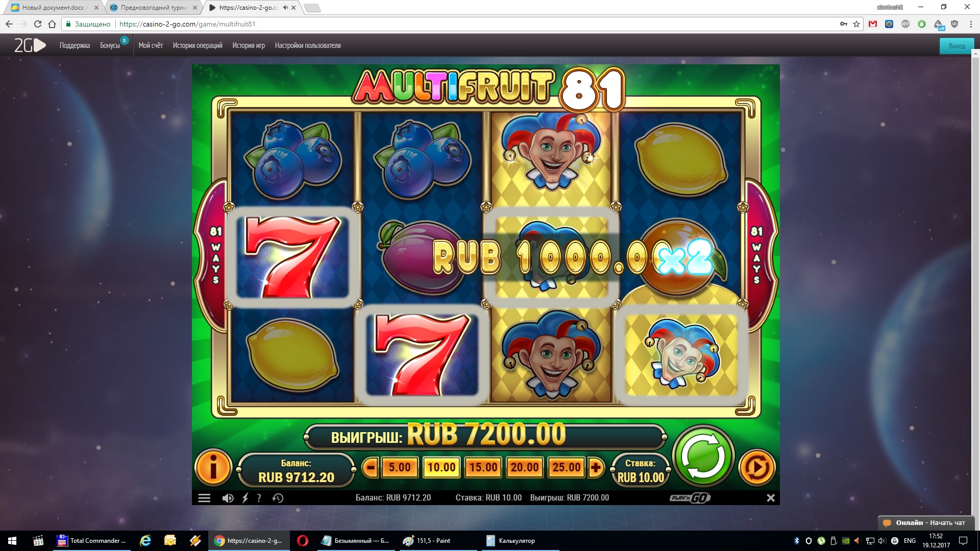Toggle fast play lightning icon
Image resolution: width=980 pixels, height=551 pixels.
(245, 498)
